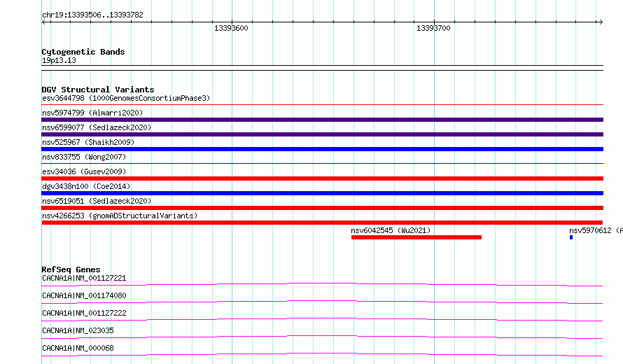Click the left arrow of the ruler
This screenshot has width=623, height=364.
pyautogui.click(x=44, y=22)
